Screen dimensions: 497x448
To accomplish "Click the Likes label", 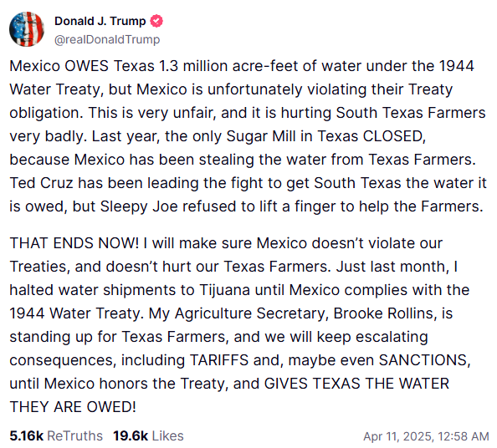I will [167, 435].
